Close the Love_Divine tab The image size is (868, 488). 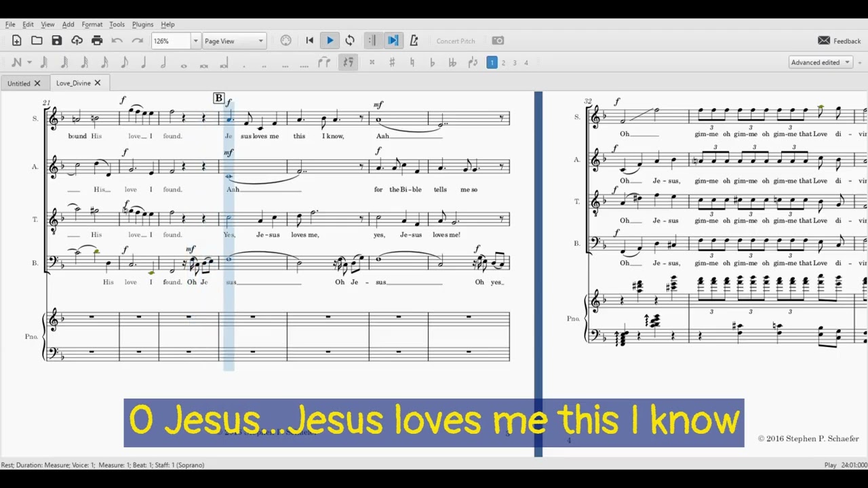(x=97, y=83)
